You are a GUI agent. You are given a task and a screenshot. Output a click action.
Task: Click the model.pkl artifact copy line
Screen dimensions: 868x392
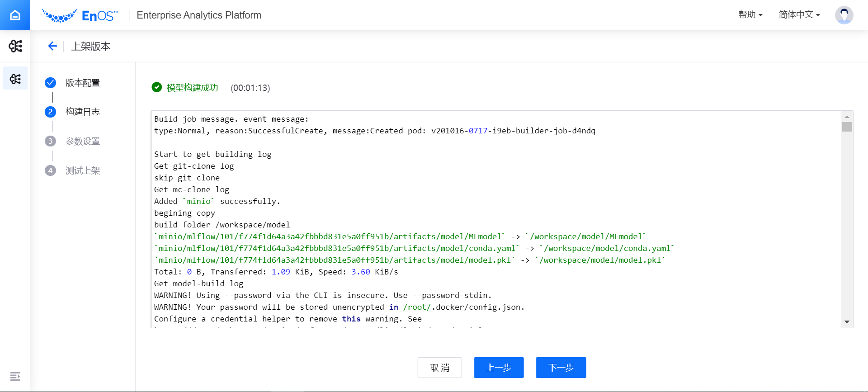pyautogui.click(x=410, y=260)
